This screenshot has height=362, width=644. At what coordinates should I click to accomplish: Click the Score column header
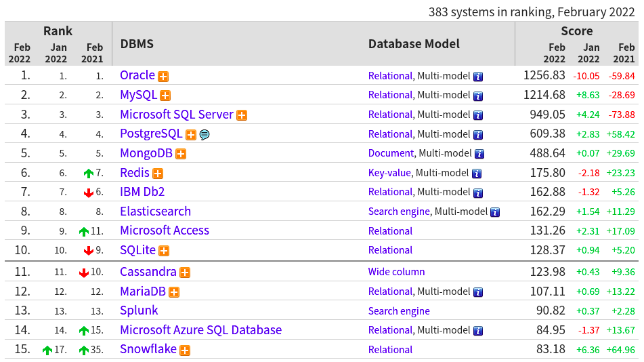[x=577, y=31]
